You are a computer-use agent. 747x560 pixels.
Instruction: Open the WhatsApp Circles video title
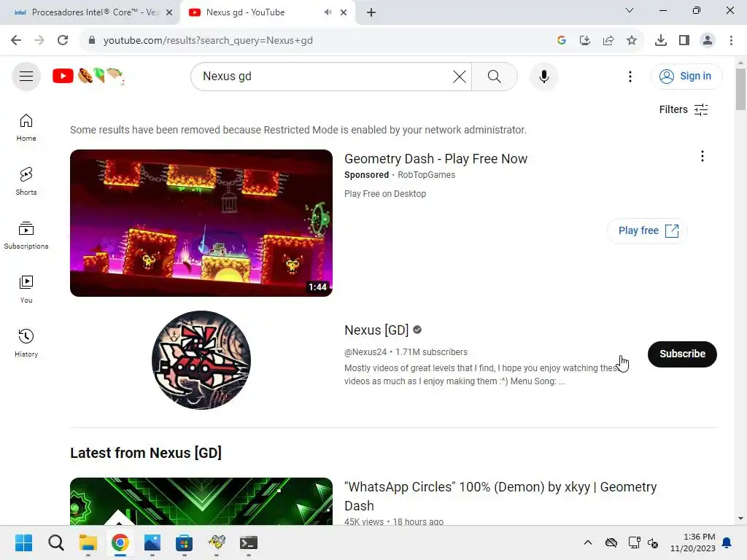[500, 496]
